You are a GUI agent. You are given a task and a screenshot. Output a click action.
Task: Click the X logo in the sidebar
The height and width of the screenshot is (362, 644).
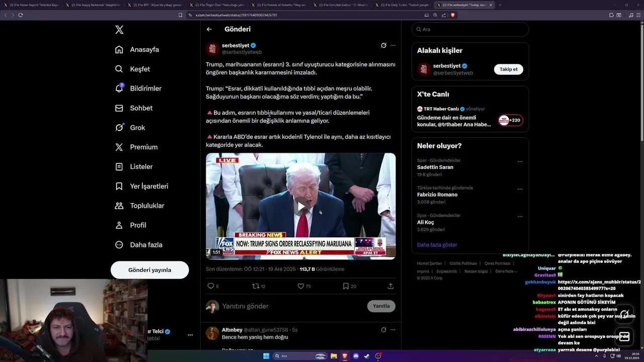coord(119,30)
